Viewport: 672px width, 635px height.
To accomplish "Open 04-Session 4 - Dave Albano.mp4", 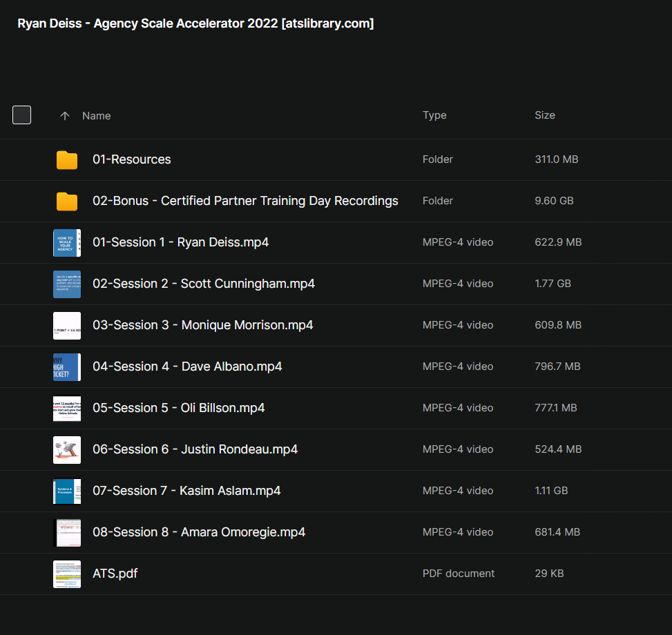I will click(187, 367).
